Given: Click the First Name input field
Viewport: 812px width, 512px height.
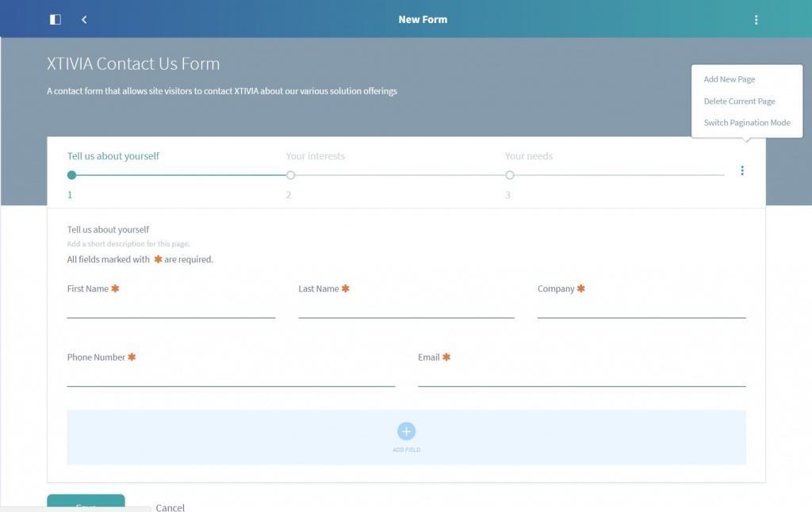Looking at the screenshot, I should tap(170, 309).
